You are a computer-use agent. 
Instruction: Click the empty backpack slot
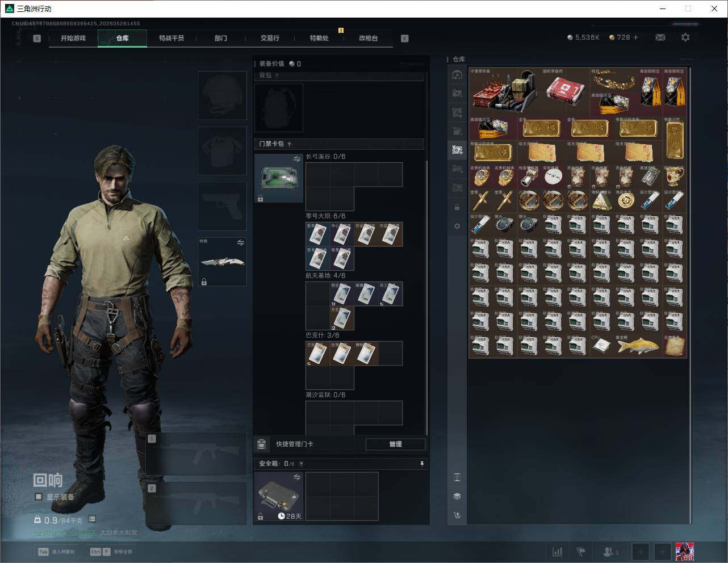click(x=278, y=108)
